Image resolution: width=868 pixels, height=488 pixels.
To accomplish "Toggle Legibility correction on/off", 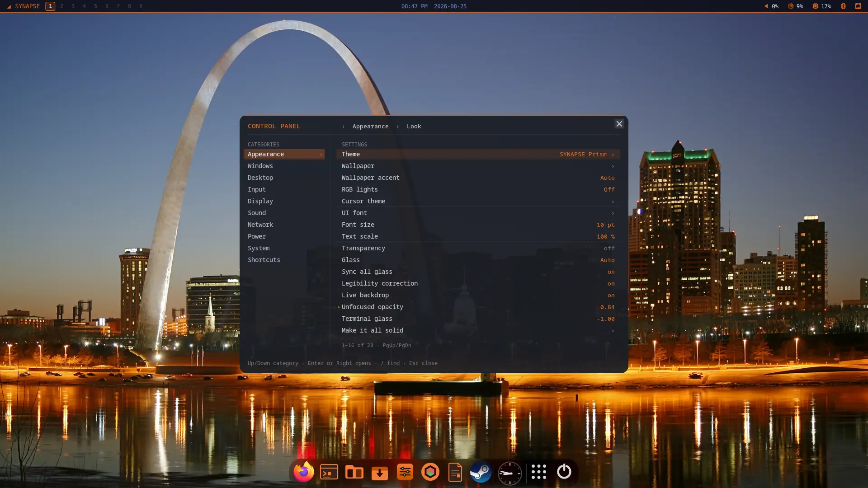I will pyautogui.click(x=478, y=283).
